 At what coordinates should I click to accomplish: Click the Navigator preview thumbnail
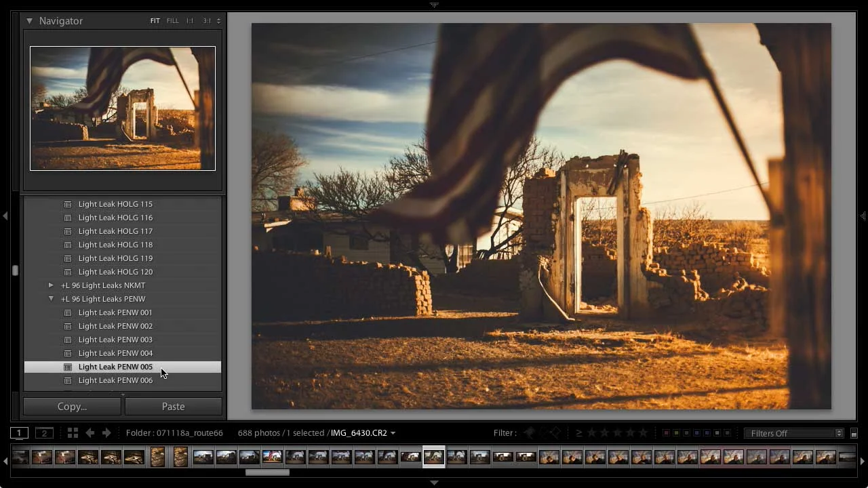click(123, 108)
